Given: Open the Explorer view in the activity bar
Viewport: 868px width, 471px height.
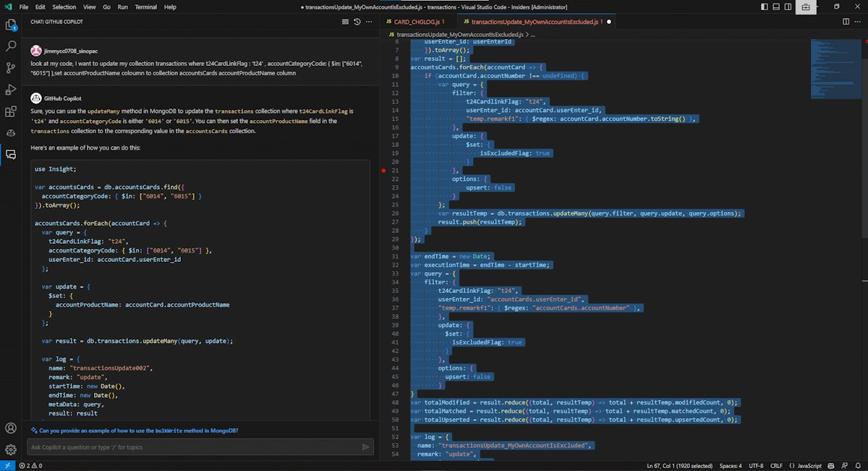Looking at the screenshot, I should (11, 25).
